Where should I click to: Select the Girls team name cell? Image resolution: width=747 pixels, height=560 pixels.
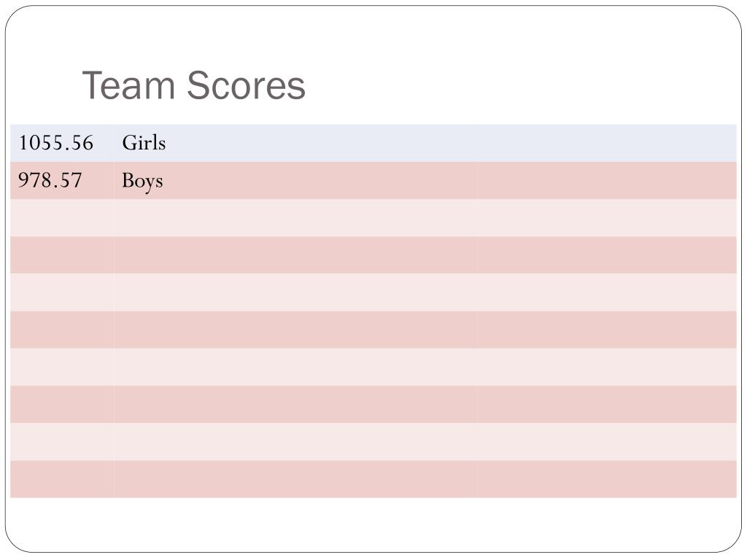pyautogui.click(x=295, y=143)
